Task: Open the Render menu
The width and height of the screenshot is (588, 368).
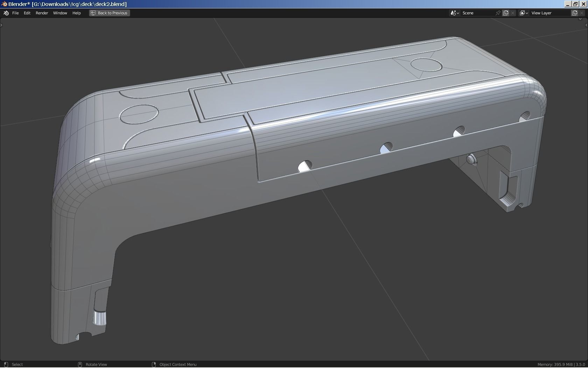Action: click(42, 13)
